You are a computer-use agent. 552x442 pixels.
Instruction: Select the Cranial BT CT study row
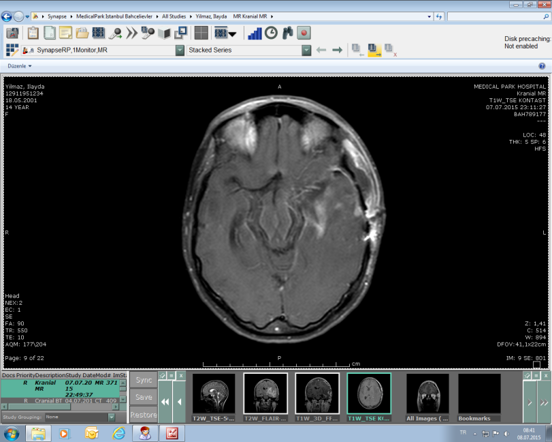60,400
